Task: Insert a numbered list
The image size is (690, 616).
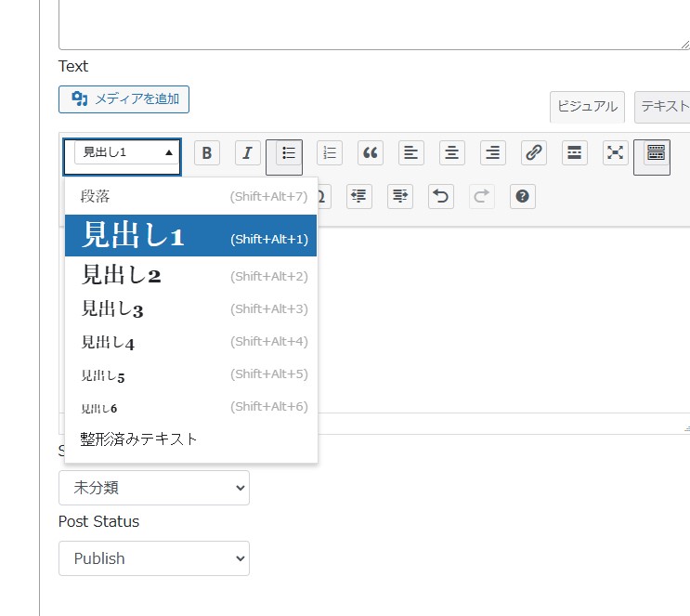Action: [330, 153]
